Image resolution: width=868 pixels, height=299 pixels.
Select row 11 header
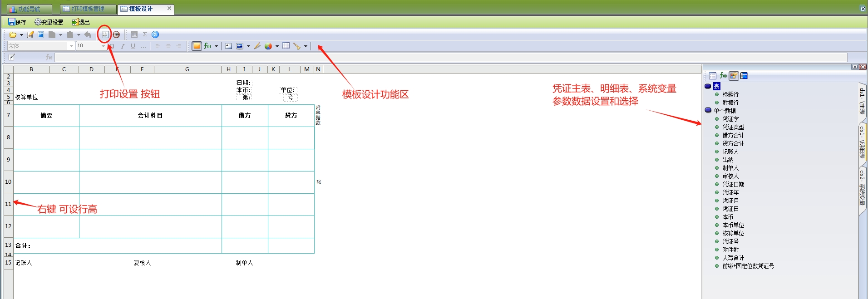click(x=8, y=204)
